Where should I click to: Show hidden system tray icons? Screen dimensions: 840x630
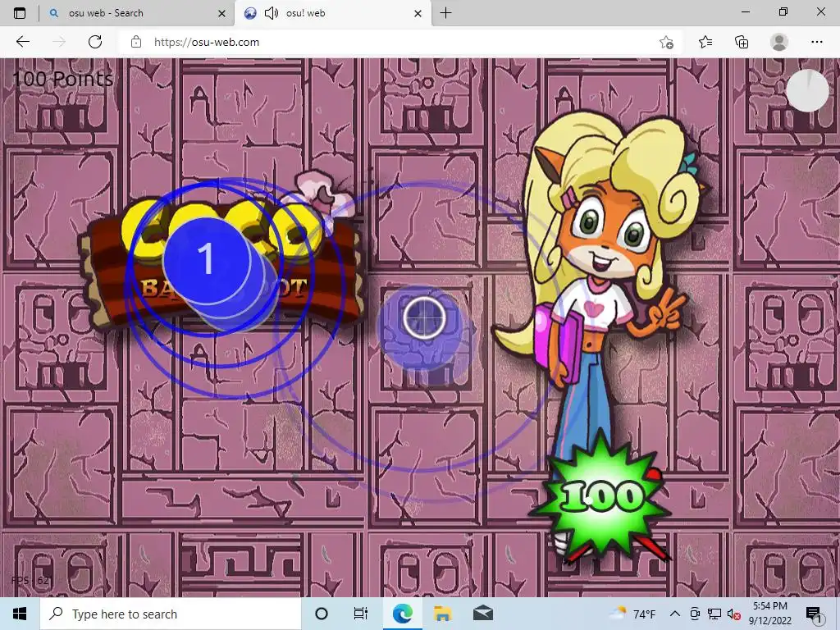tap(675, 614)
